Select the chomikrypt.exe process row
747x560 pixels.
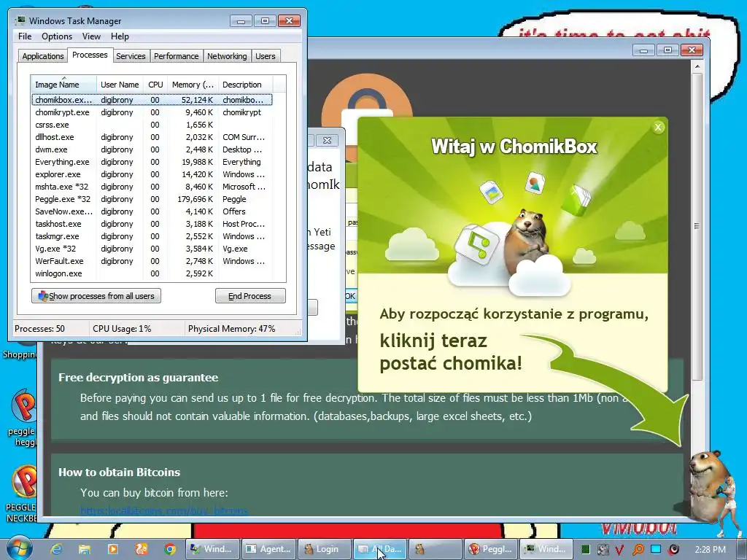coord(152,112)
